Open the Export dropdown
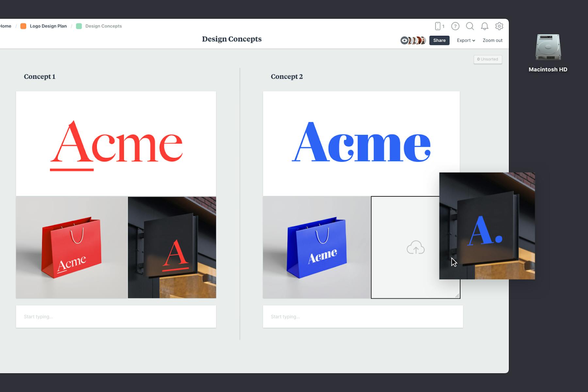Screen dimensions: 588x392 click(x=466, y=40)
